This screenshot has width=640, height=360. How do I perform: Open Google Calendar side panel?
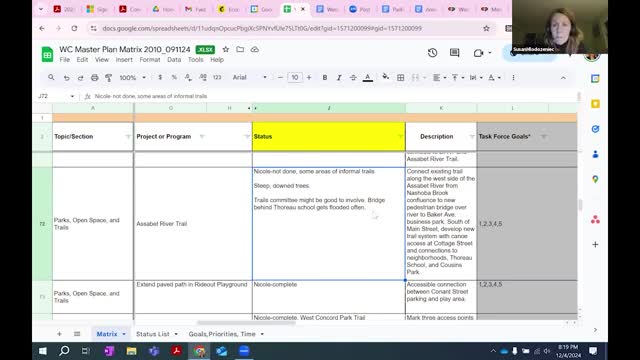[595, 78]
